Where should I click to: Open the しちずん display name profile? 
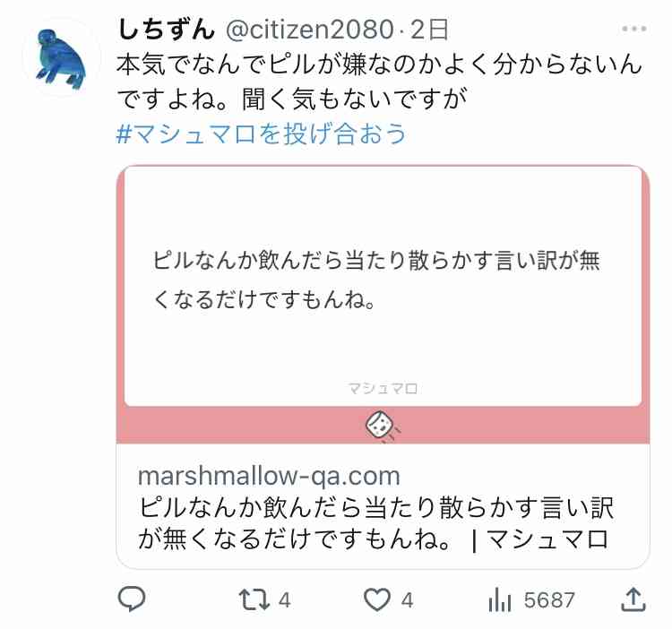166,30
